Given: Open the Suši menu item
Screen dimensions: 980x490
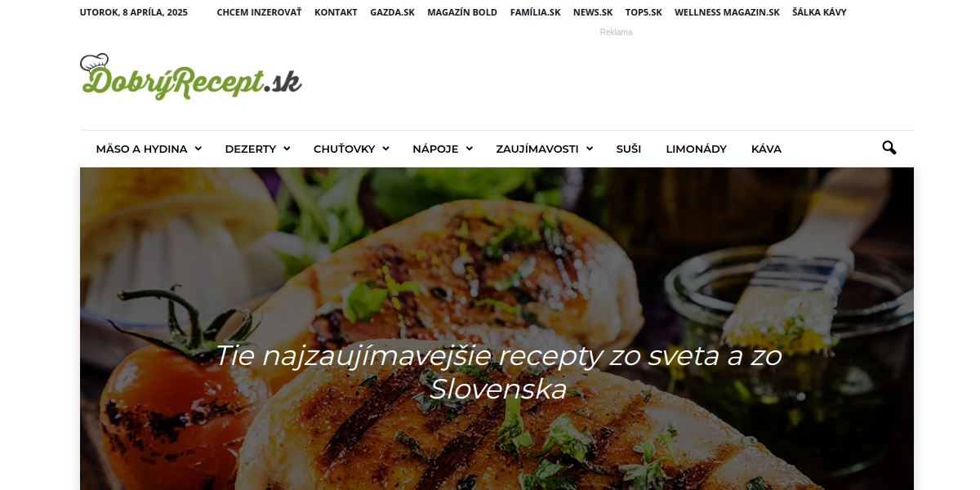Looking at the screenshot, I should point(629,149).
